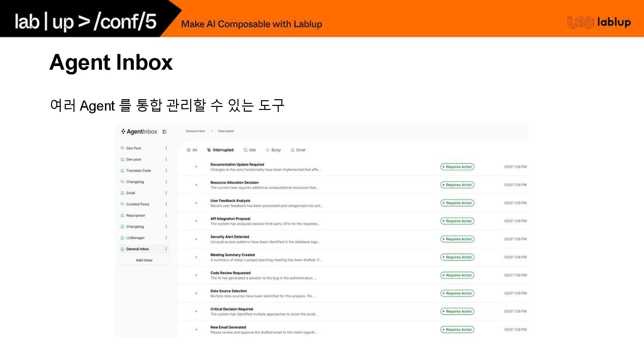The width and height of the screenshot is (644, 362).
Task: Click Lablup logo in header
Action: [x=599, y=22]
